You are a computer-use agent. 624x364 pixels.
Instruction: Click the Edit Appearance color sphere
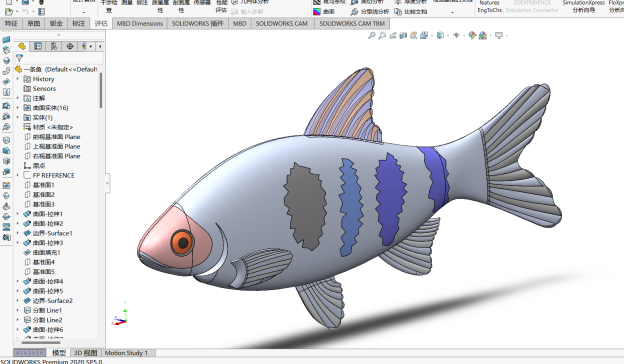(472, 35)
